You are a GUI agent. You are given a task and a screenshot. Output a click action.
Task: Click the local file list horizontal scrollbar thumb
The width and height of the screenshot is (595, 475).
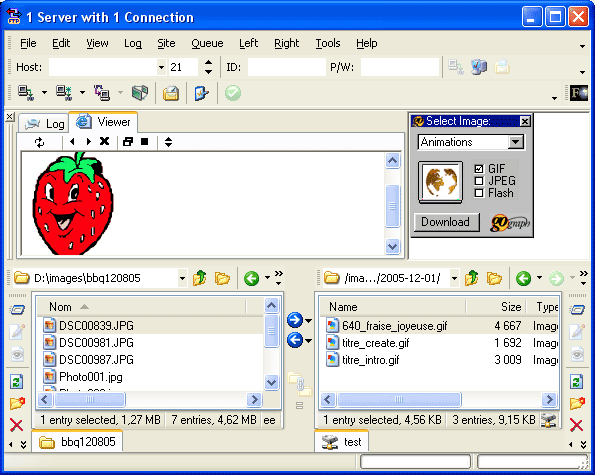pos(90,399)
